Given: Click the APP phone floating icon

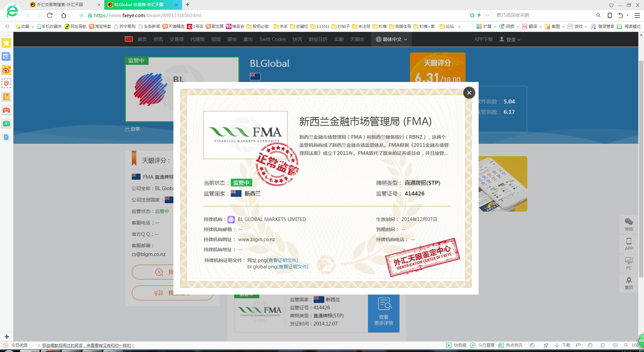Looking at the screenshot, I should click(629, 244).
